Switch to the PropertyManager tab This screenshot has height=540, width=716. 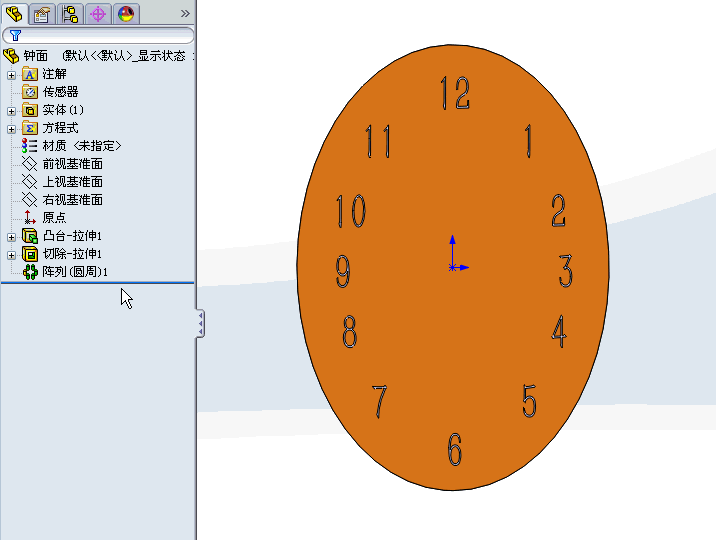pos(42,13)
